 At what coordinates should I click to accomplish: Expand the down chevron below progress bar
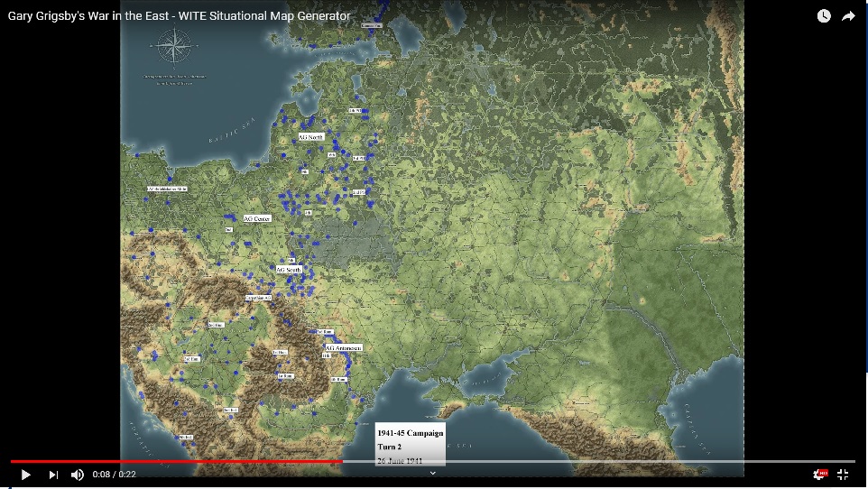433,473
